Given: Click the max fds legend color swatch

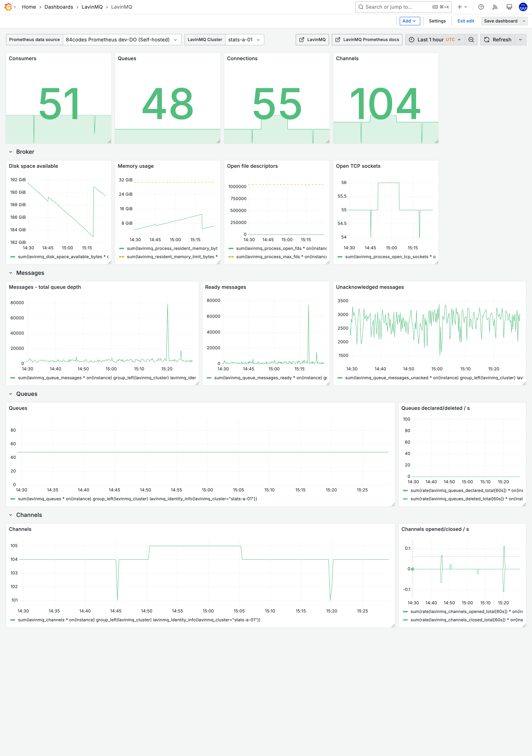Looking at the screenshot, I should click(x=231, y=257).
